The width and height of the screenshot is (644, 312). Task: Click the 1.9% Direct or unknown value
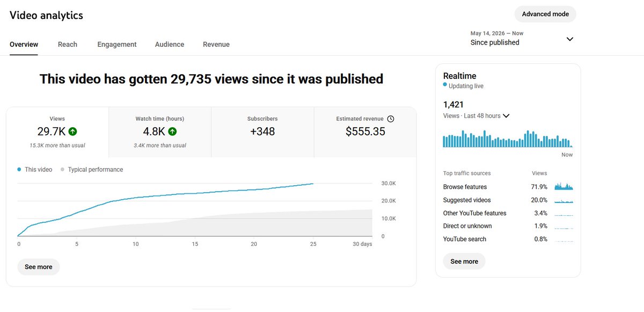[x=541, y=226]
